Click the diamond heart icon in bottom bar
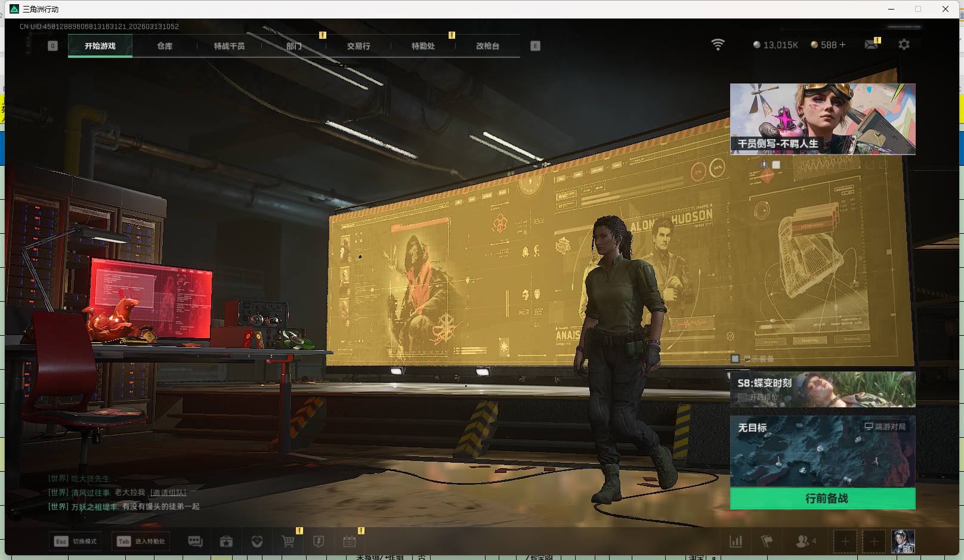The image size is (964, 560). pyautogui.click(x=257, y=542)
